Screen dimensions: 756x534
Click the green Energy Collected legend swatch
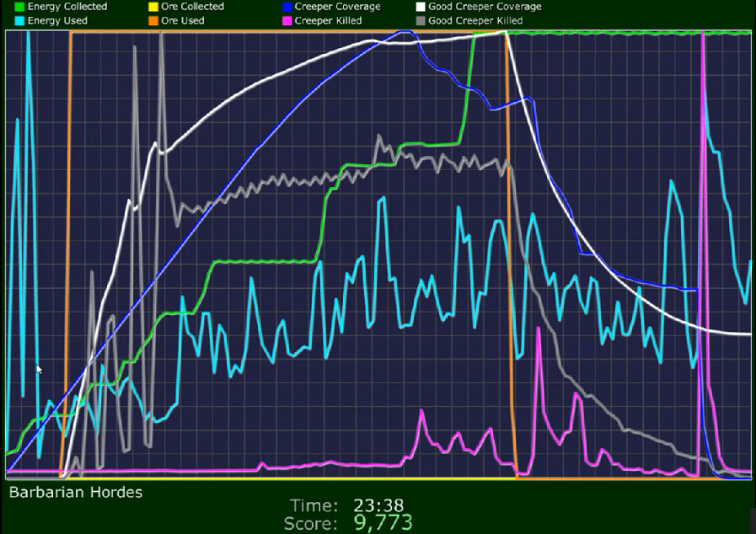pos(19,7)
